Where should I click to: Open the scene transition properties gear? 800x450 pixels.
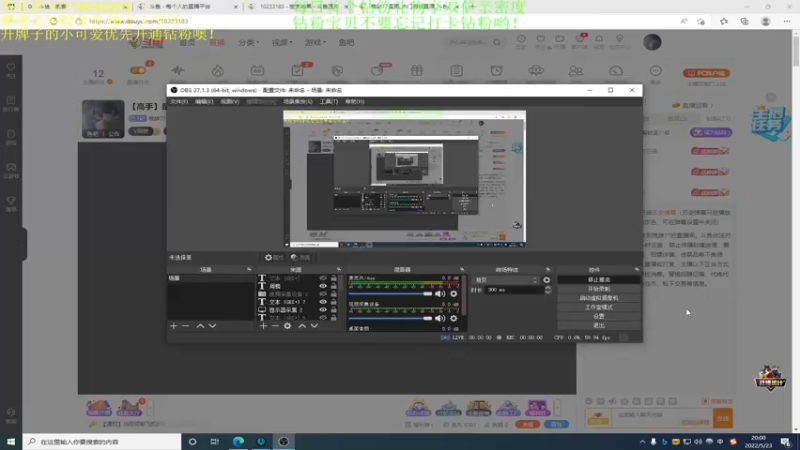(x=547, y=280)
